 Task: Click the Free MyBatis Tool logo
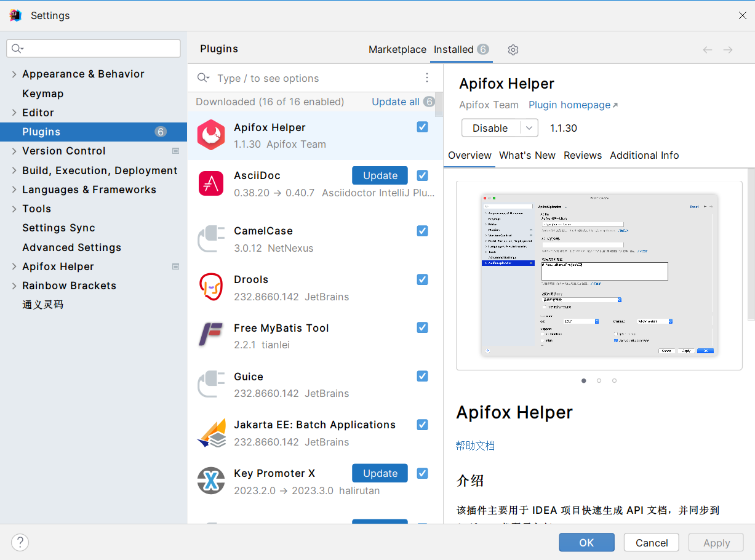point(211,335)
